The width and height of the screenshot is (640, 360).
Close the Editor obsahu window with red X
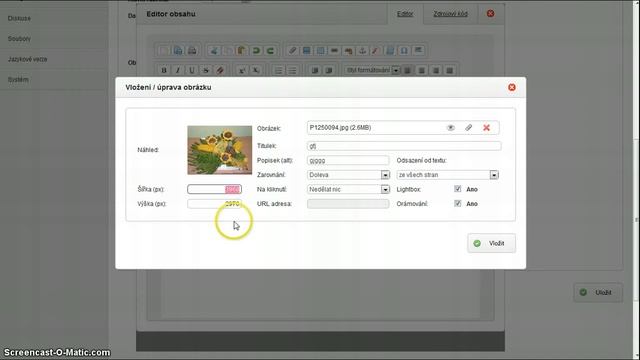(x=491, y=13)
